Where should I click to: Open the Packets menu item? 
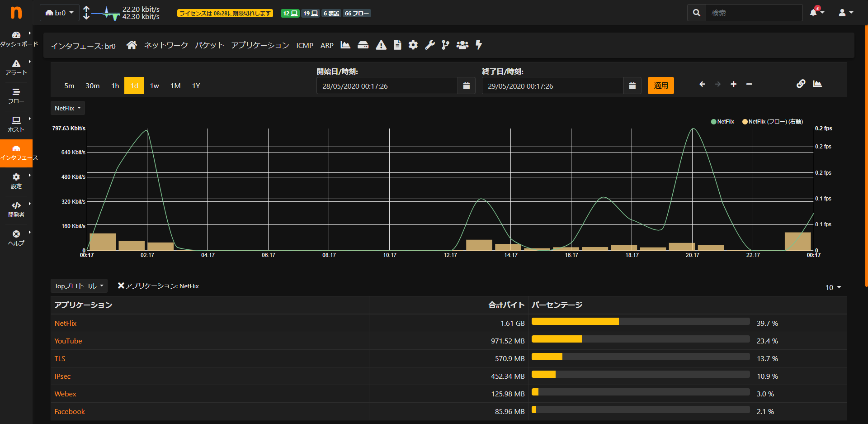click(x=209, y=45)
